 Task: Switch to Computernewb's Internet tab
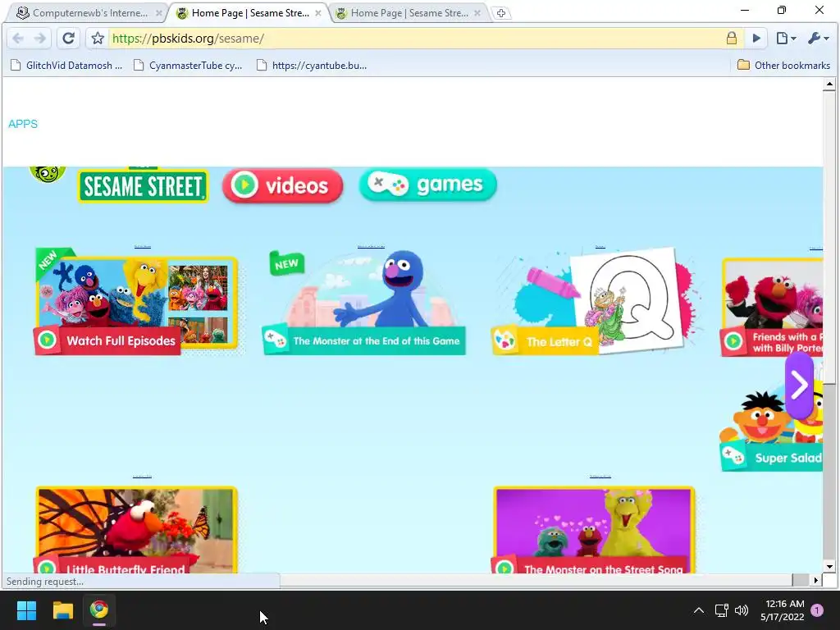[x=89, y=13]
